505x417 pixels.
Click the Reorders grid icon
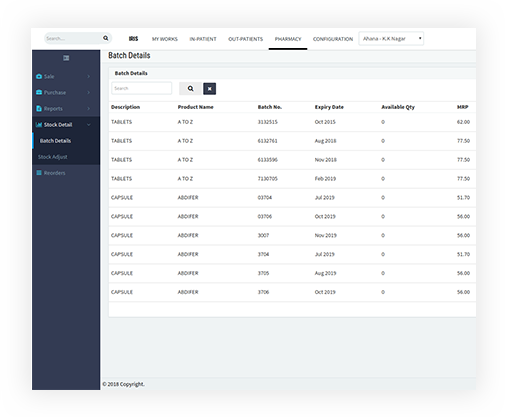pyautogui.click(x=39, y=173)
